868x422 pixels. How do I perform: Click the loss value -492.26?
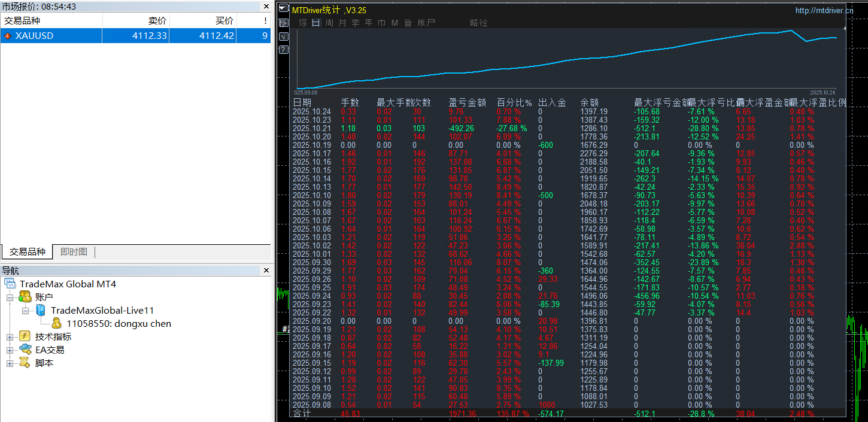coord(461,128)
